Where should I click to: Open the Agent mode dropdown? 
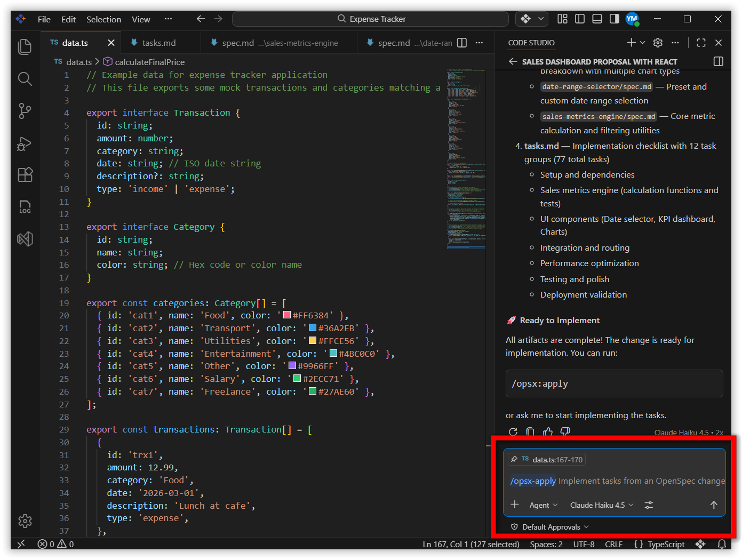[544, 505]
